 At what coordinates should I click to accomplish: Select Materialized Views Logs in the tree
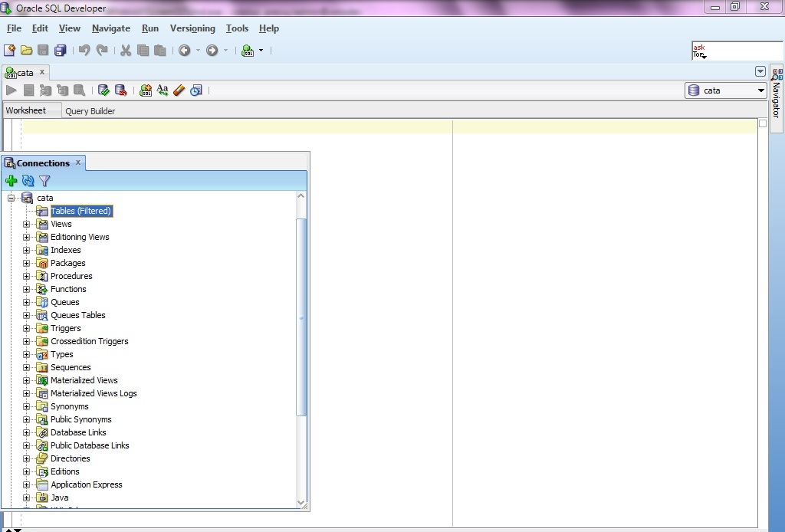coord(94,393)
